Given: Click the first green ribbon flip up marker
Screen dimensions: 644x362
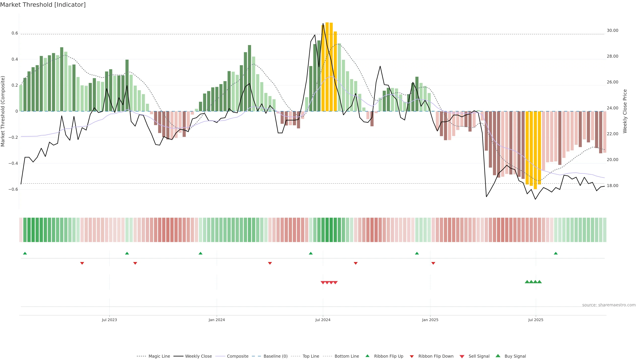Looking at the screenshot, I should pos(25,253).
